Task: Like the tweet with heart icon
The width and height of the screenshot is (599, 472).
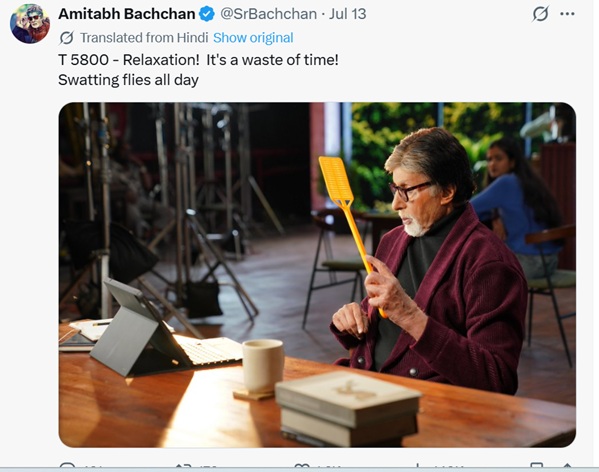Action: pos(302,466)
